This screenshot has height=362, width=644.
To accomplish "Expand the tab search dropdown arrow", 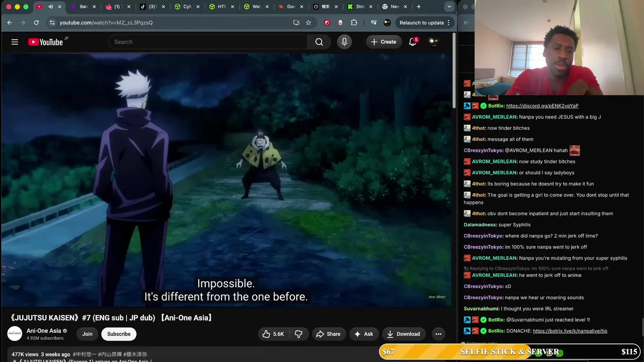I will tap(449, 7).
